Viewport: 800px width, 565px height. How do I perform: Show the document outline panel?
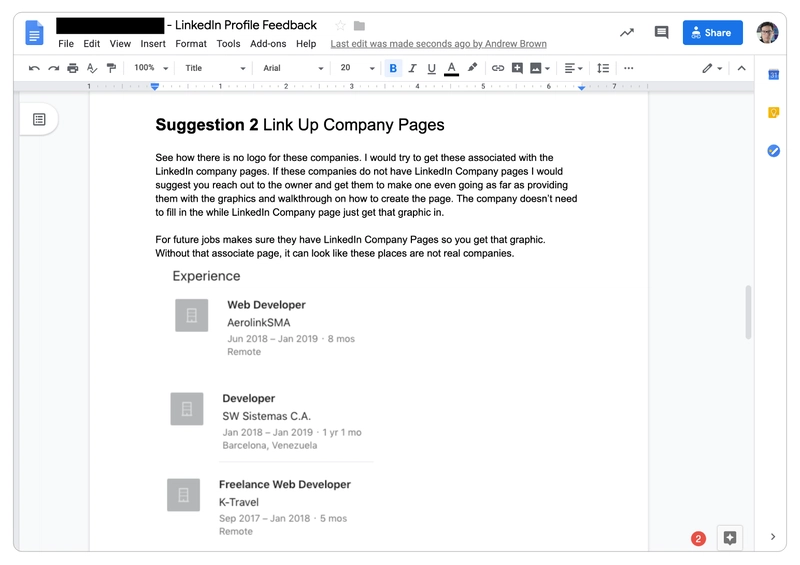pos(39,119)
